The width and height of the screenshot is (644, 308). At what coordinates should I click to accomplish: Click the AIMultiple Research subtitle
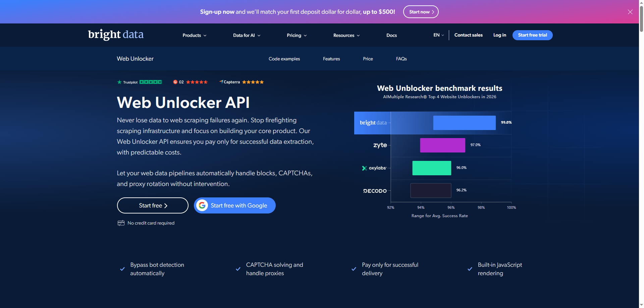click(x=440, y=97)
